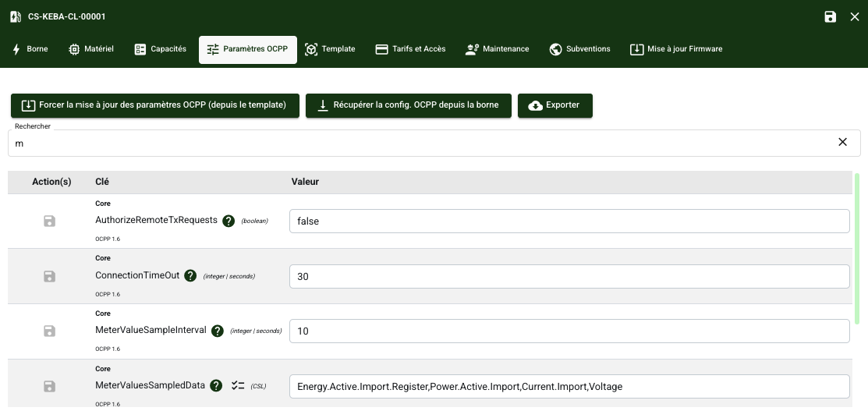Click the save icon in the top header
Viewport: 868px width, 411px height.
[830, 16]
